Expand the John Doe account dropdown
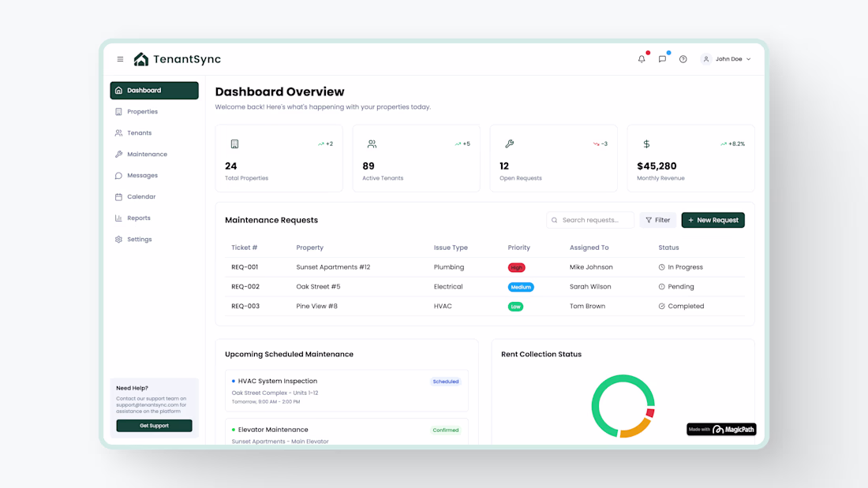Image resolution: width=868 pixels, height=488 pixels. click(748, 59)
